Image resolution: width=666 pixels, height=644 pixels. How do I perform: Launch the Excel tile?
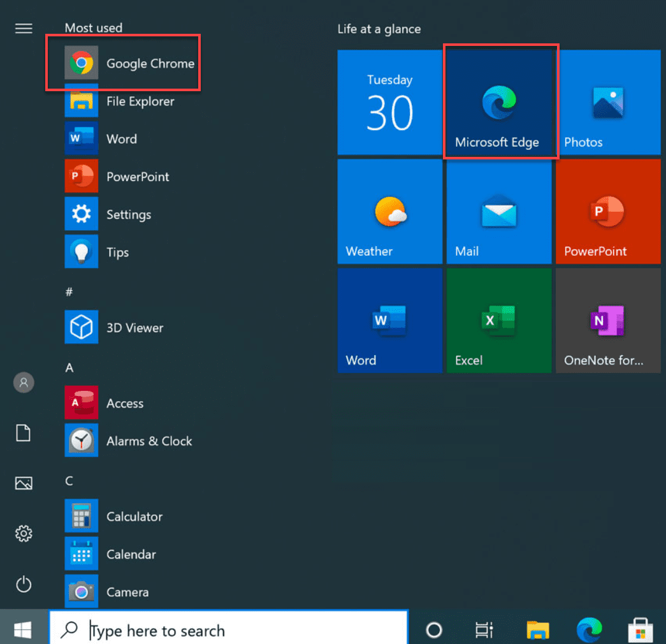coord(498,320)
